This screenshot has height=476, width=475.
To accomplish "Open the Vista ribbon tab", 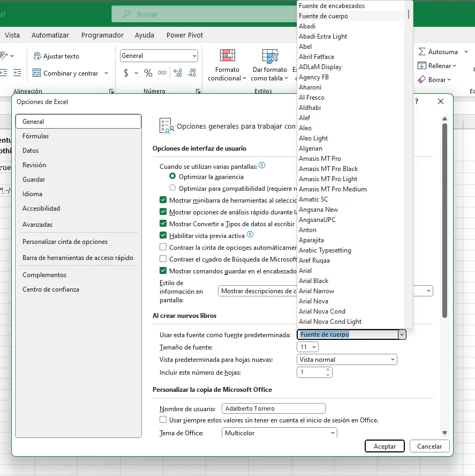I will tap(12, 35).
